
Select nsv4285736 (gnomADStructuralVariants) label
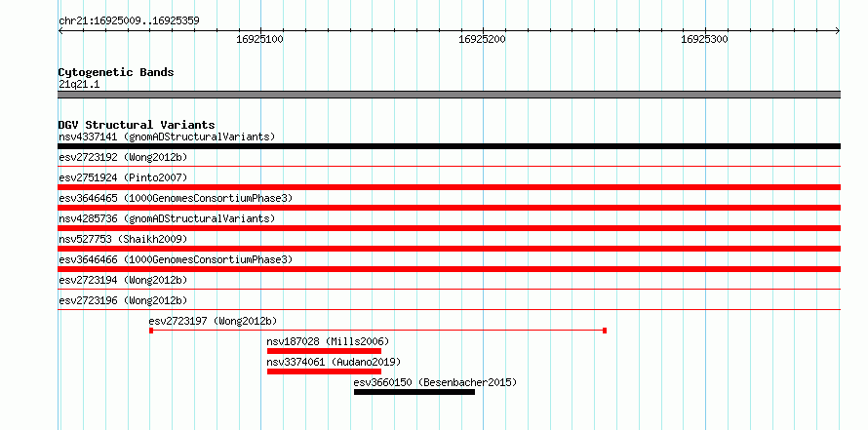coord(167,218)
